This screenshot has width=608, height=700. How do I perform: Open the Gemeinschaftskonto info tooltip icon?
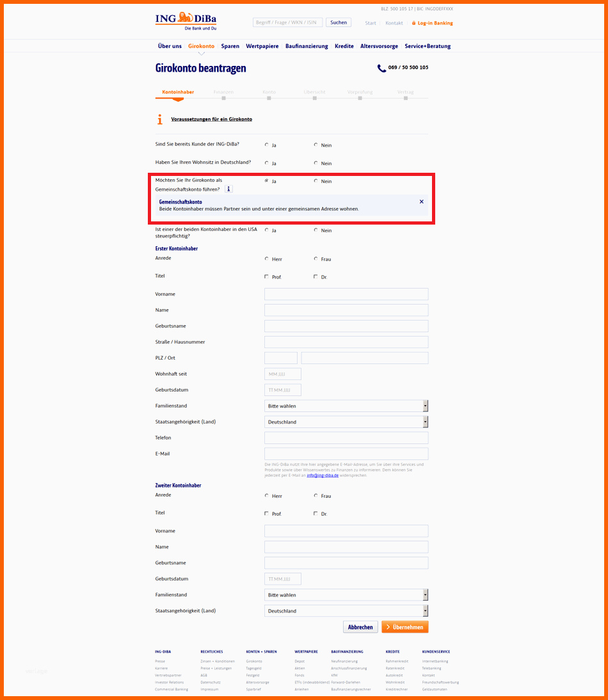[228, 189]
